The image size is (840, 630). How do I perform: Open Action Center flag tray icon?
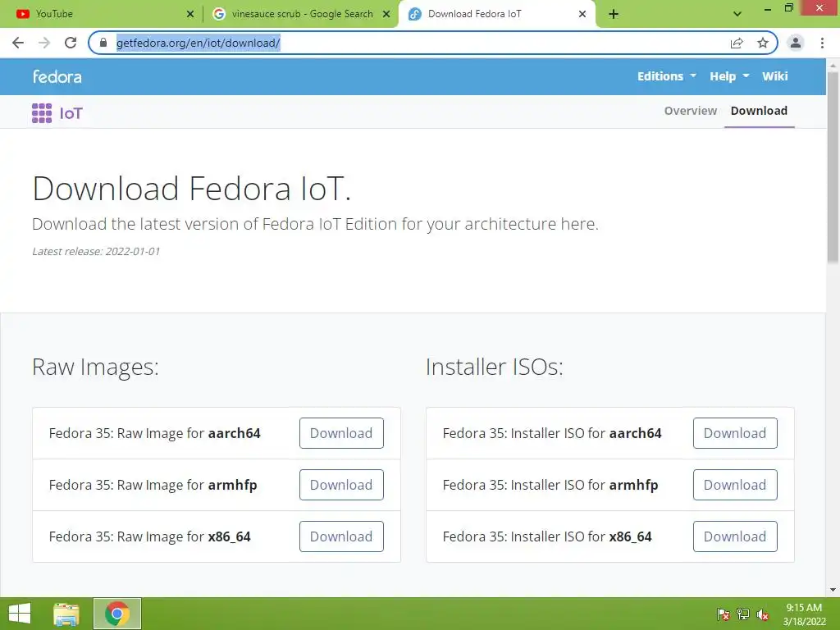coord(723,614)
